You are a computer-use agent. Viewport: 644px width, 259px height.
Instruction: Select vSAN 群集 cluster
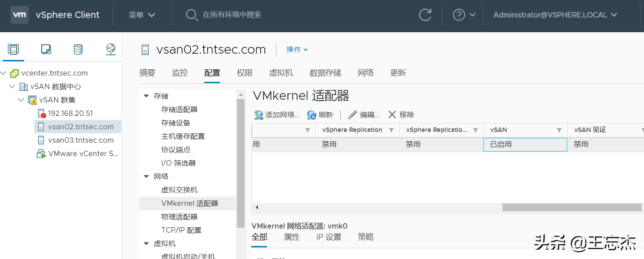pos(58,100)
